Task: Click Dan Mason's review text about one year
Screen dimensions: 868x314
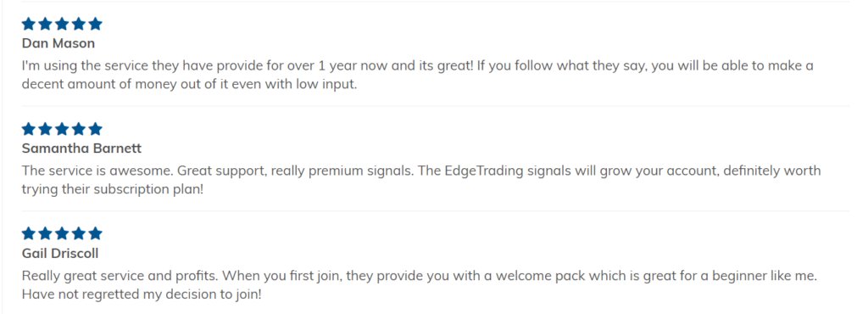Action: click(x=418, y=76)
